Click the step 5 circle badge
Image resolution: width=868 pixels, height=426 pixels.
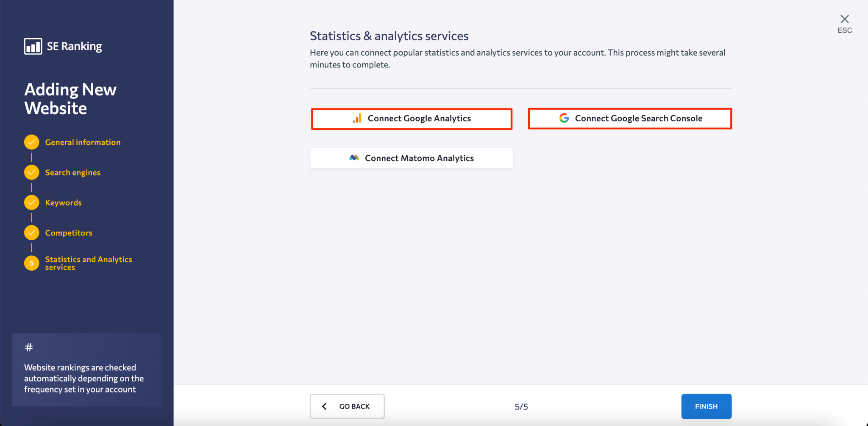tap(31, 263)
